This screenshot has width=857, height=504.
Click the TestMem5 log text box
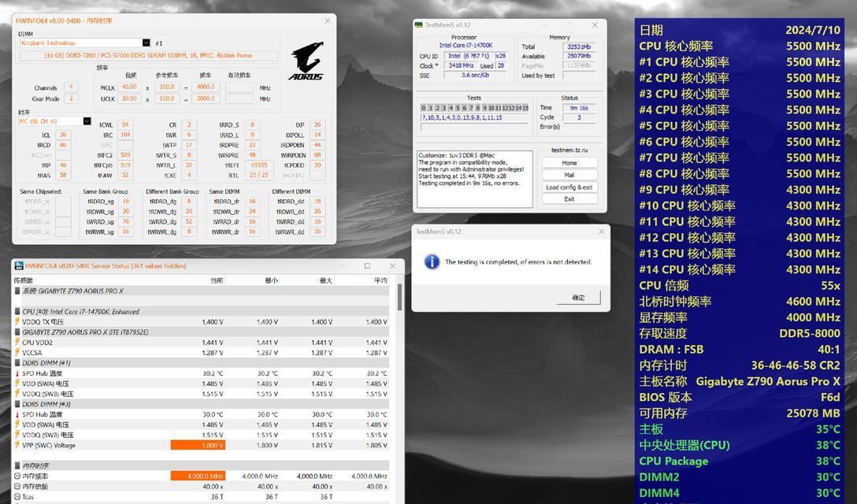[474, 180]
